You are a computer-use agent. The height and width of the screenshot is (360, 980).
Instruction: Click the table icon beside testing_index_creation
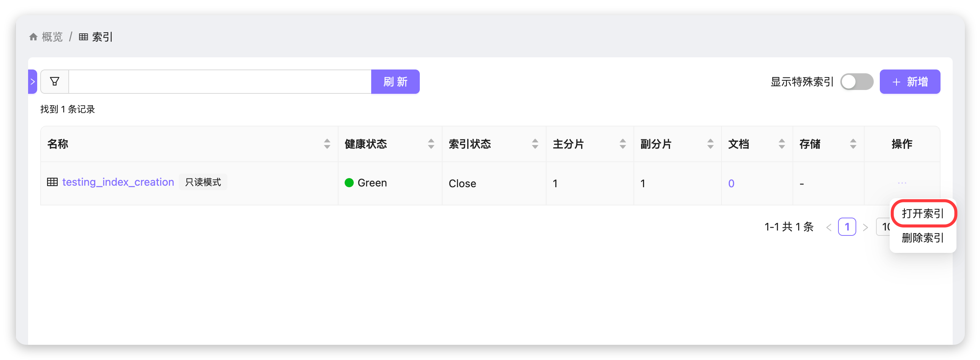[x=52, y=182]
